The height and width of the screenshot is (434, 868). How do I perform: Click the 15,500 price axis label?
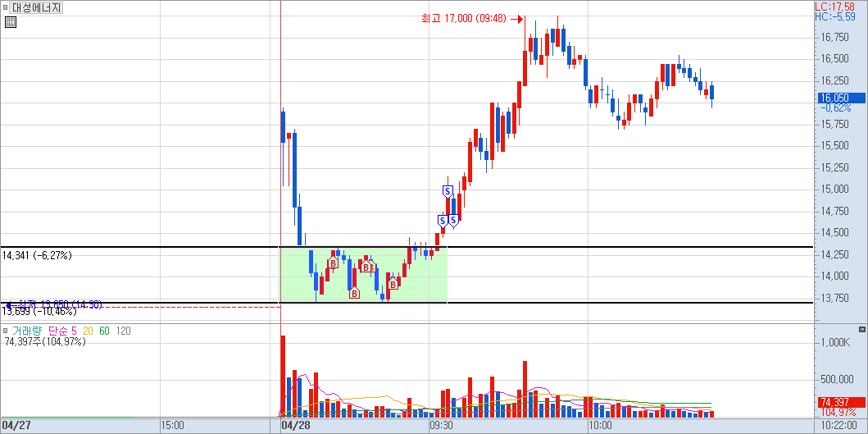click(835, 146)
